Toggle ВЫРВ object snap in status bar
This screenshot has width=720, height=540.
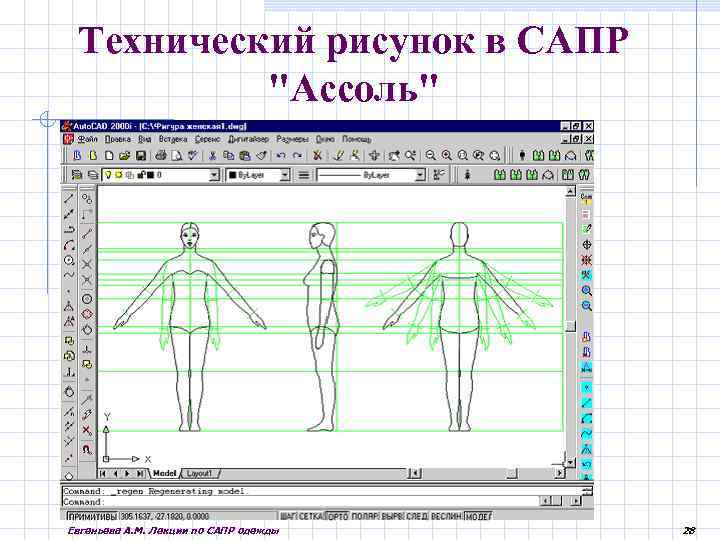click(392, 517)
